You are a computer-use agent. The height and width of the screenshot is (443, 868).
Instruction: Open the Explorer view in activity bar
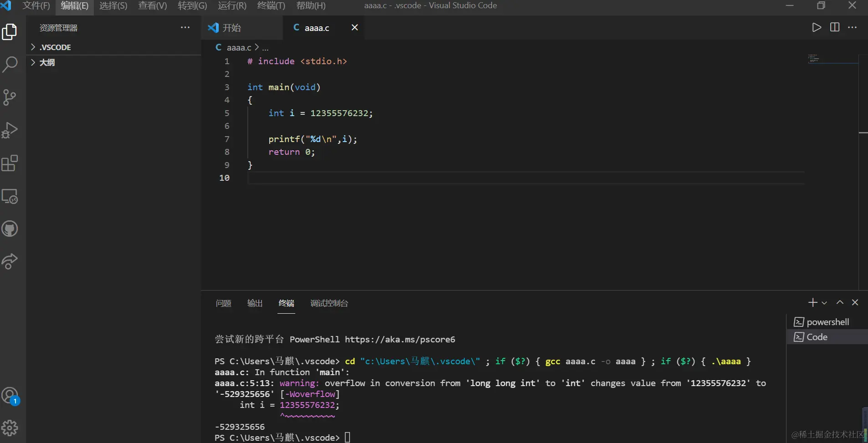[10, 32]
